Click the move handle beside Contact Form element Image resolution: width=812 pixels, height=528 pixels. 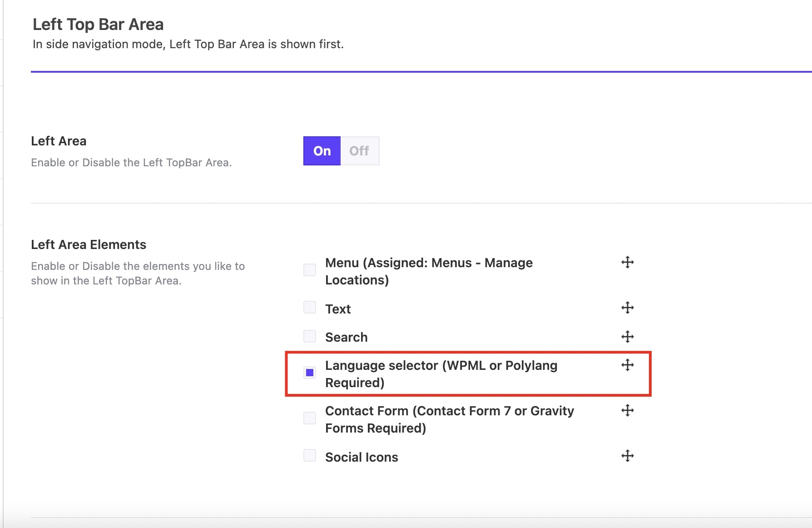(x=627, y=410)
